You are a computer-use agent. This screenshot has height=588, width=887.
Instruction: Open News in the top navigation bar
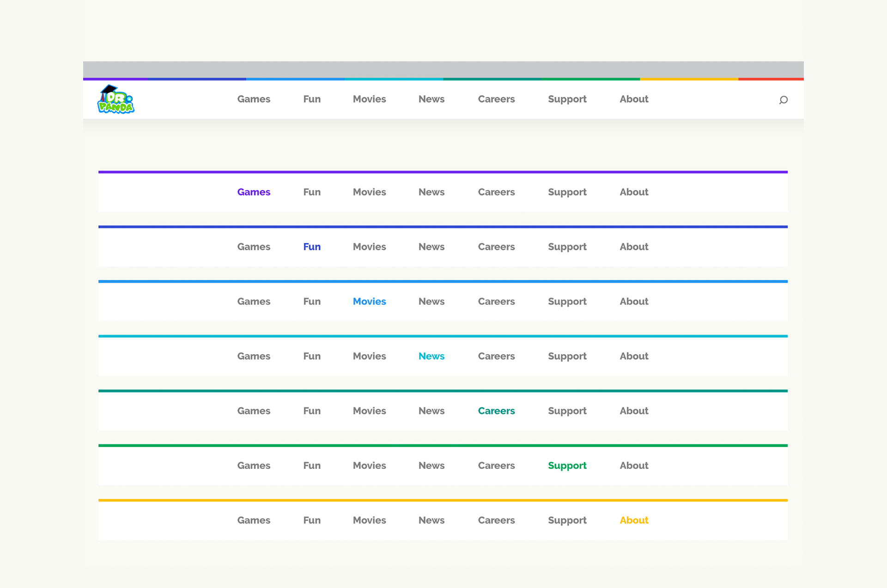point(431,99)
